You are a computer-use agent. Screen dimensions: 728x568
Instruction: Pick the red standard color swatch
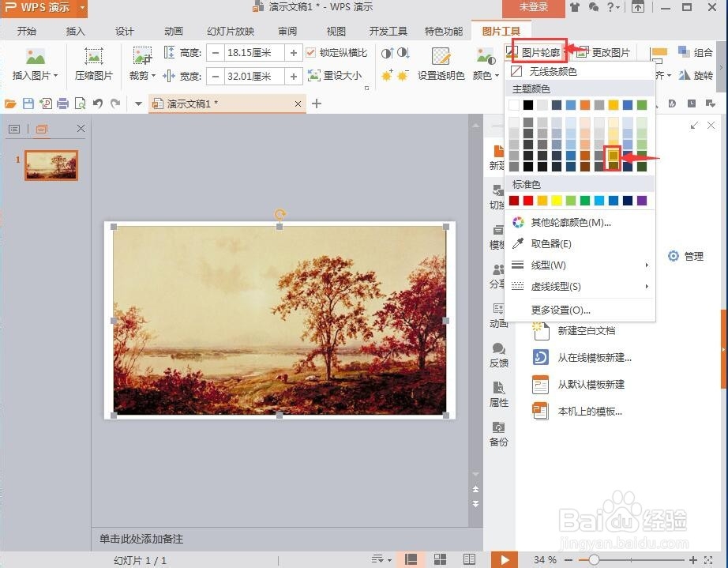pos(528,200)
